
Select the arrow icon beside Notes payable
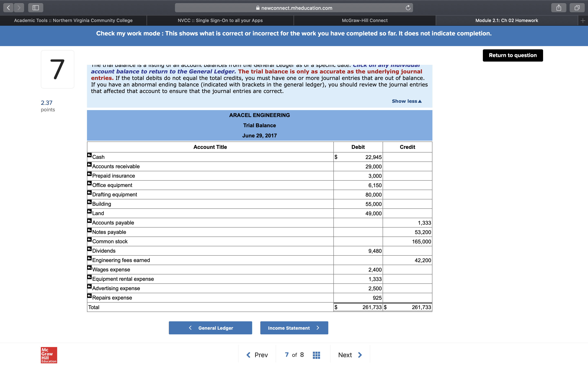click(x=89, y=230)
